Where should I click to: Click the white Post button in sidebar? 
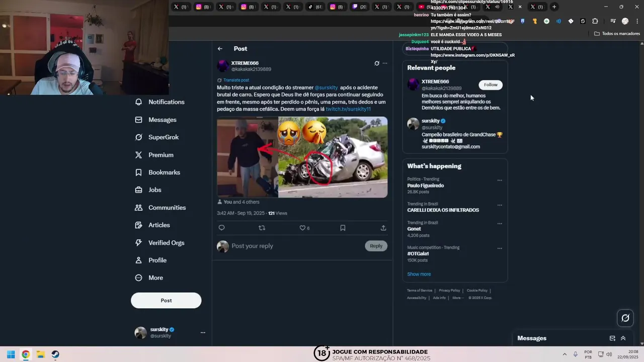[x=166, y=300]
